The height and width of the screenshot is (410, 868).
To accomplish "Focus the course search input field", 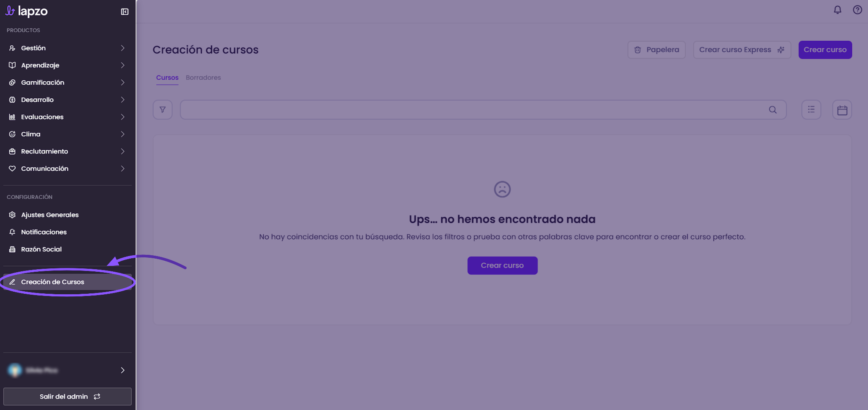I will (483, 110).
